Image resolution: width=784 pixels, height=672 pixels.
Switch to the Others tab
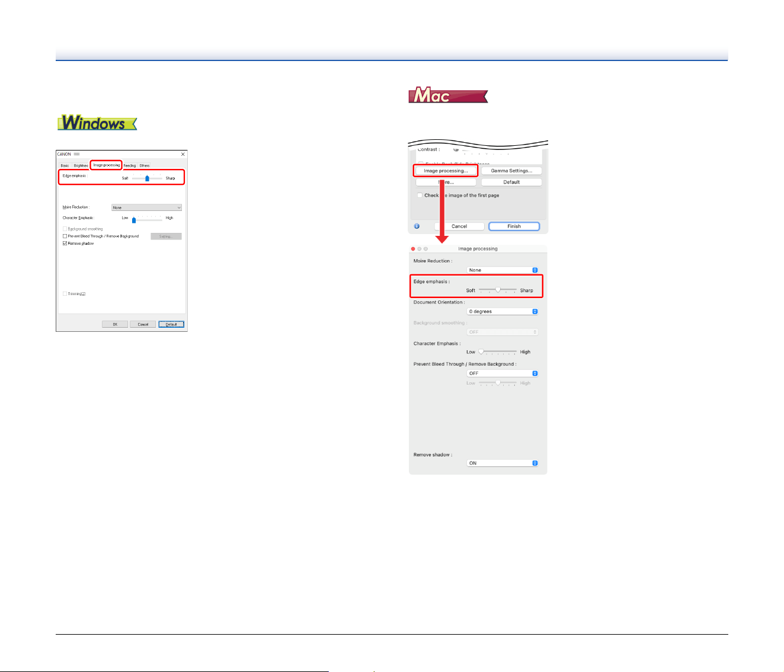tap(145, 165)
